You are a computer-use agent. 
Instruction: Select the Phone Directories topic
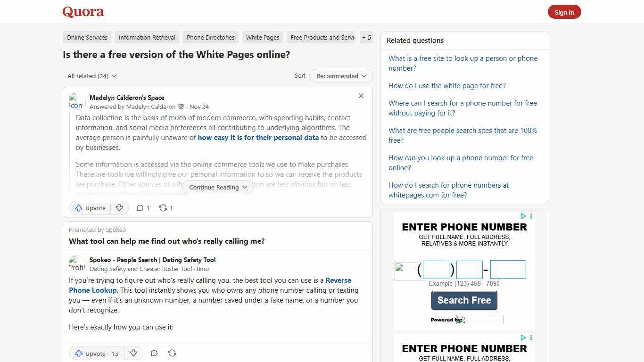click(x=210, y=37)
